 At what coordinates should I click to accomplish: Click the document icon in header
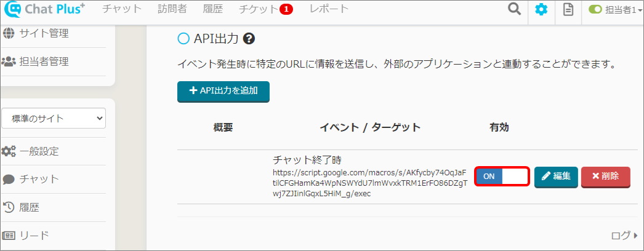[568, 10]
